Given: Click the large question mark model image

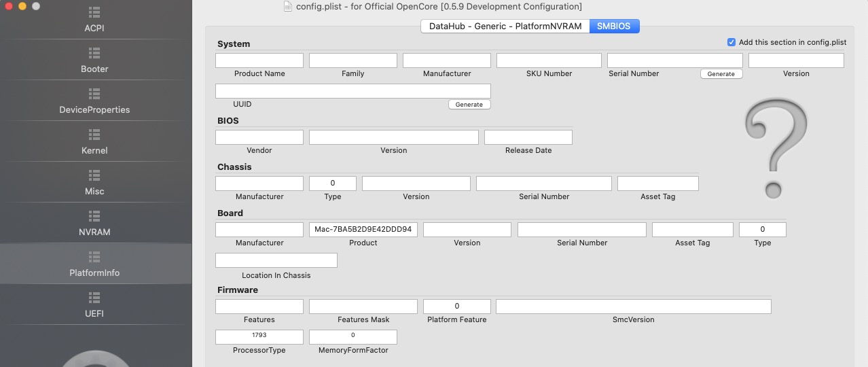Looking at the screenshot, I should [x=776, y=148].
